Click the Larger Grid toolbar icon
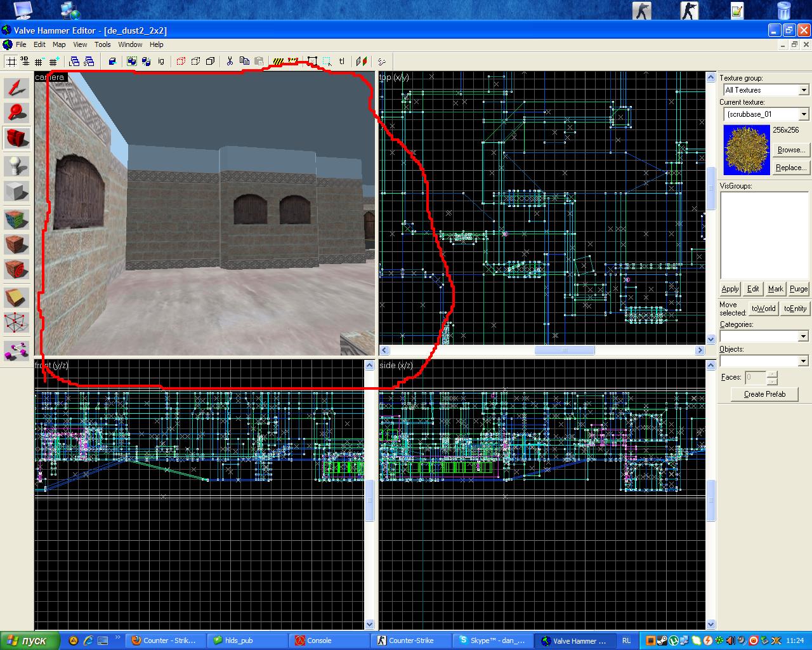 [54, 62]
